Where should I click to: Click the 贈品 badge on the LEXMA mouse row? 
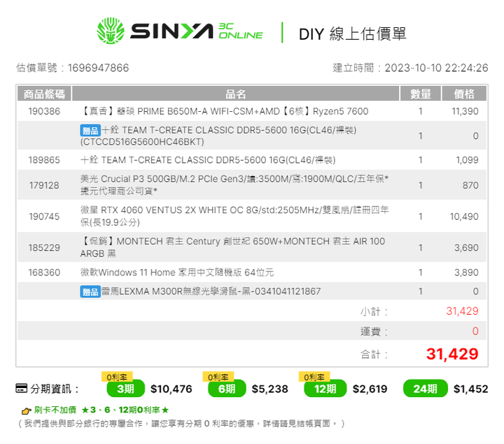coord(90,292)
